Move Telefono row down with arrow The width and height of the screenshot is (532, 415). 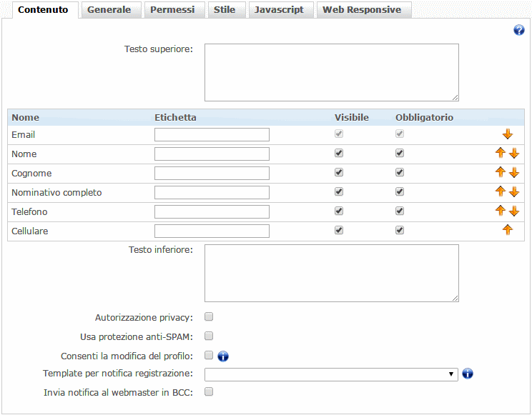pos(514,211)
